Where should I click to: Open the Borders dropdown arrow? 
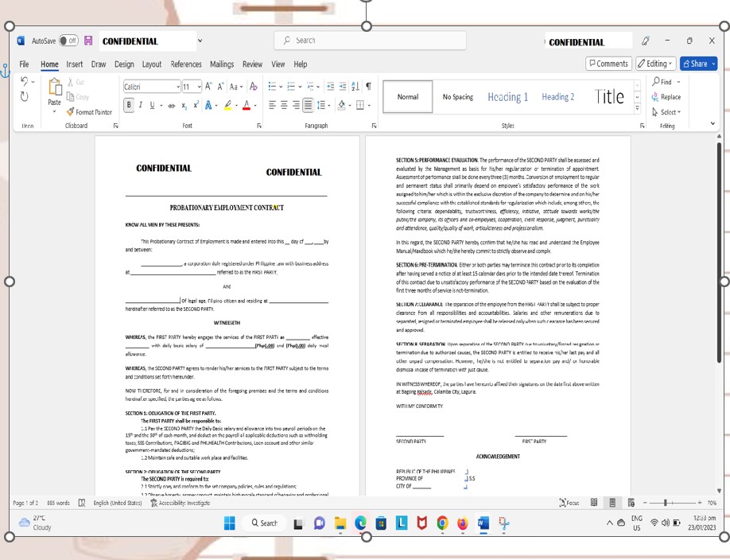369,105
